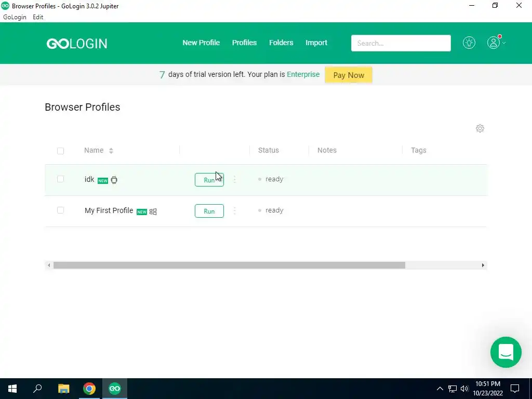Click the Pay Now button
Screen dimensions: 532x399
349,75
